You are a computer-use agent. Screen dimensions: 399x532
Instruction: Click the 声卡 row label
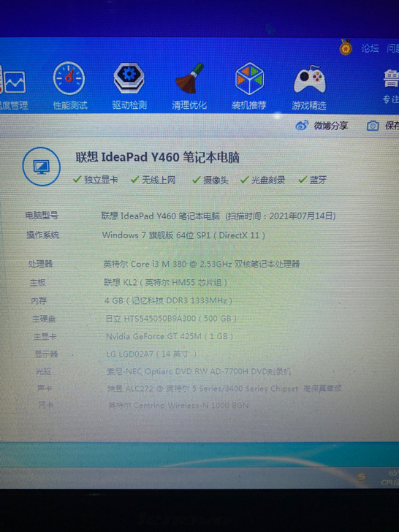pos(45,388)
